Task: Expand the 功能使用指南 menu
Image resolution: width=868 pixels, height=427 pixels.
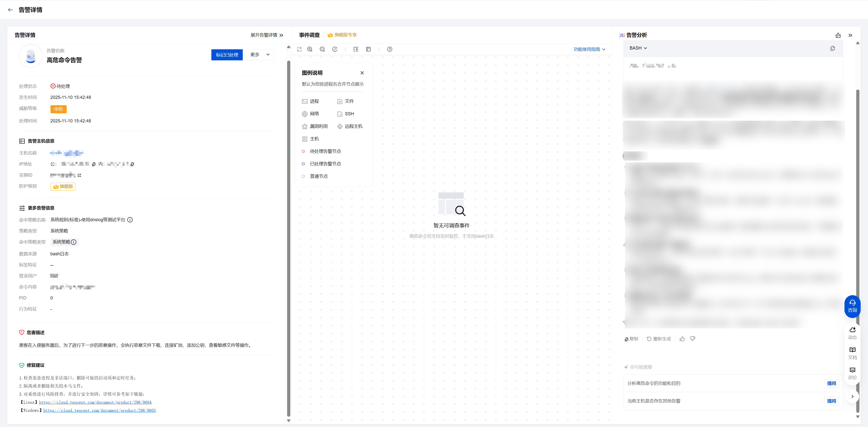Action: (589, 49)
